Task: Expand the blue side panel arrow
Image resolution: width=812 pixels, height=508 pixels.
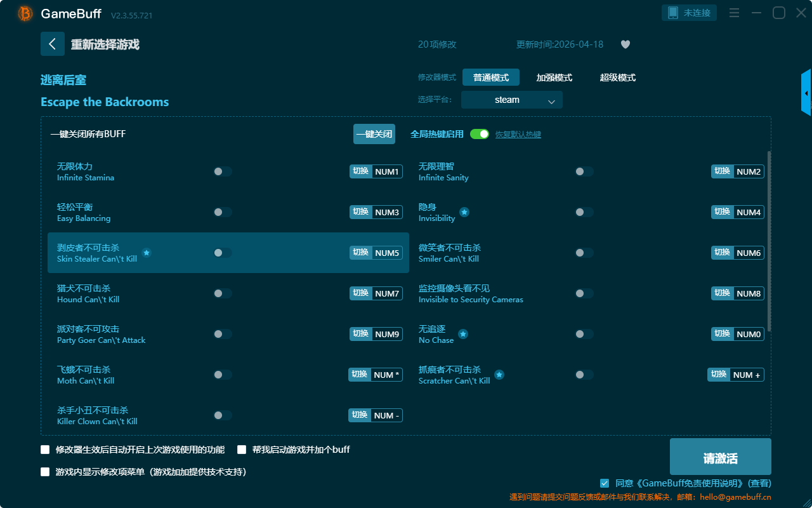Action: click(x=806, y=93)
